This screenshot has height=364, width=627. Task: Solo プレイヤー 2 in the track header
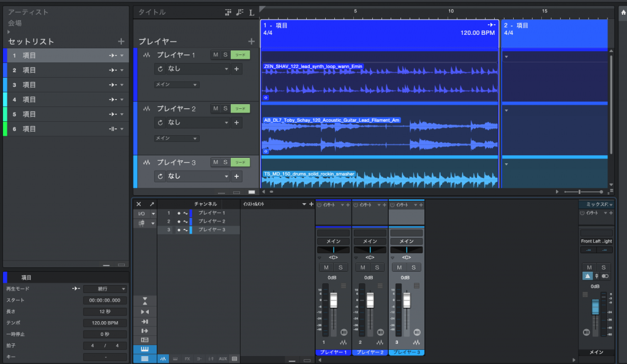tap(225, 109)
